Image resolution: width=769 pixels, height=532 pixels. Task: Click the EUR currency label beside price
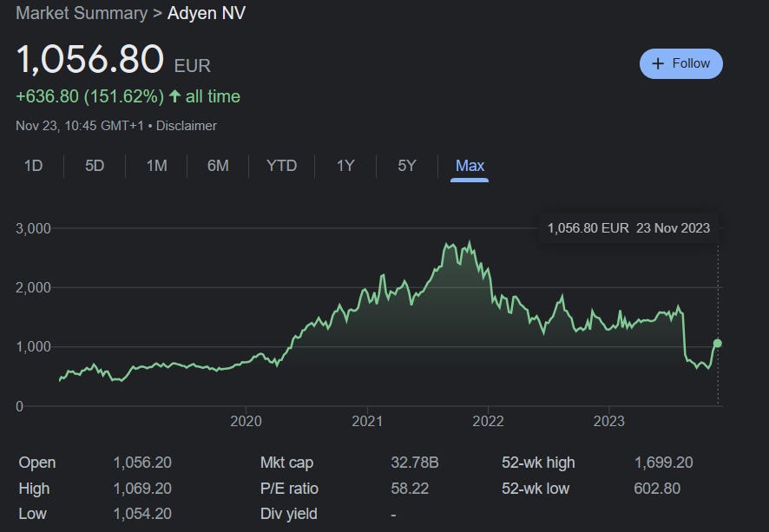point(193,66)
